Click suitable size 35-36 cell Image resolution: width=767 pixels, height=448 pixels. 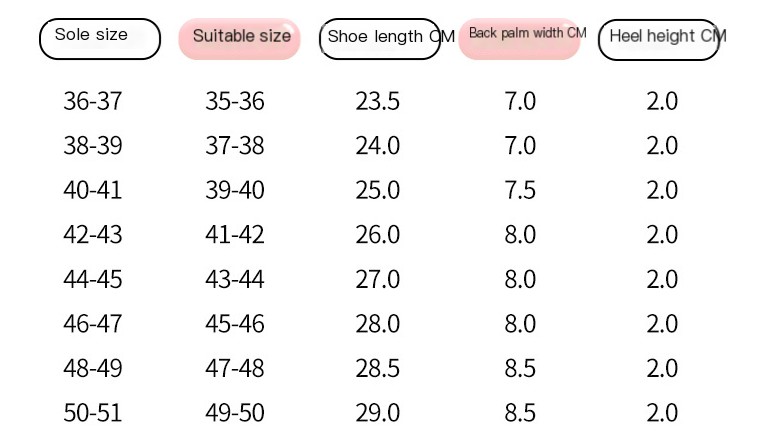click(235, 101)
